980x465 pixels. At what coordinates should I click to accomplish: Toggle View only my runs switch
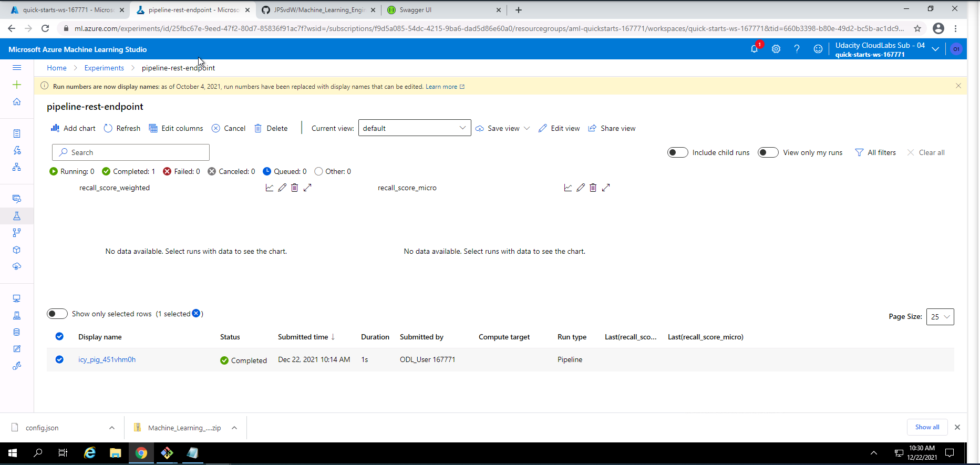pos(768,152)
